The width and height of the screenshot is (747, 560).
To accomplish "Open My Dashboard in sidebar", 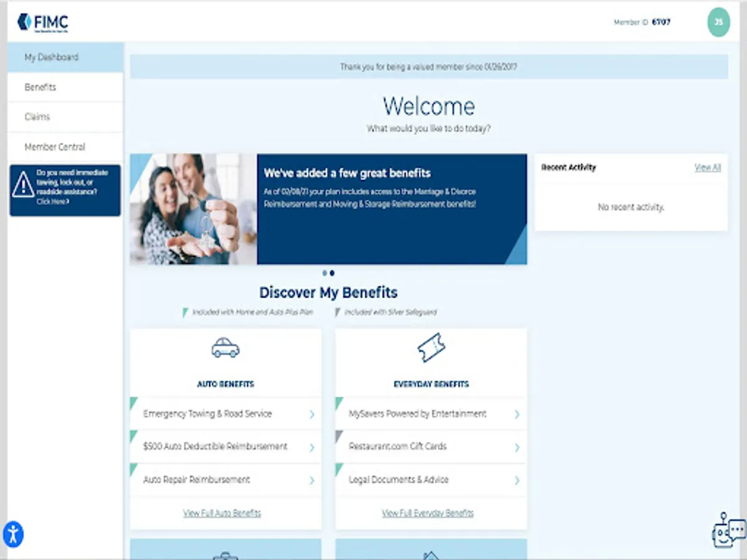I will coord(65,57).
